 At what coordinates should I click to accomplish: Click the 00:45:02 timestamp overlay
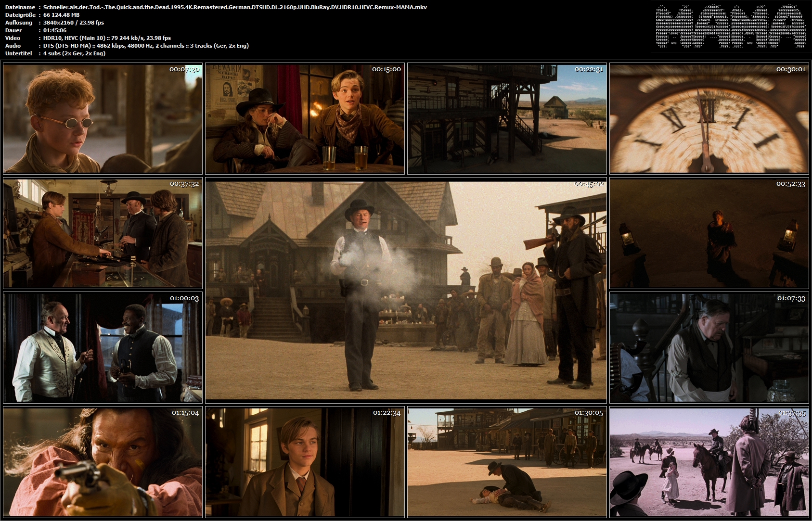click(589, 184)
